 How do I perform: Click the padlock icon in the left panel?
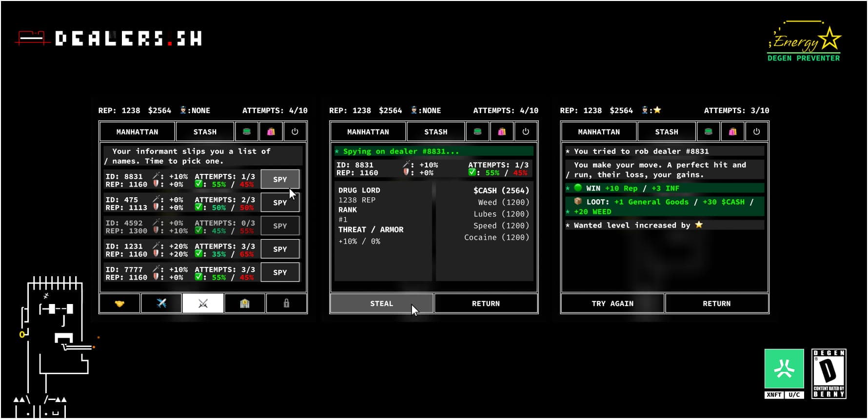click(287, 304)
